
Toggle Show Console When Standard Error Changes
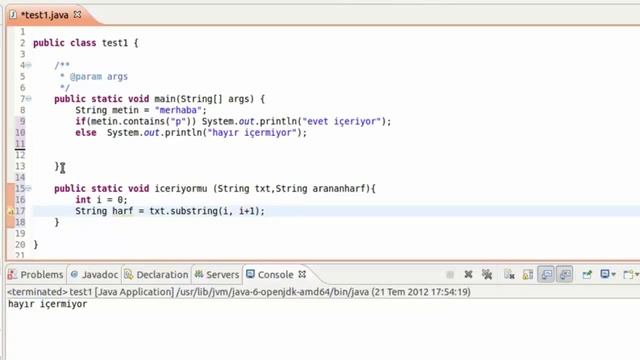point(565,275)
